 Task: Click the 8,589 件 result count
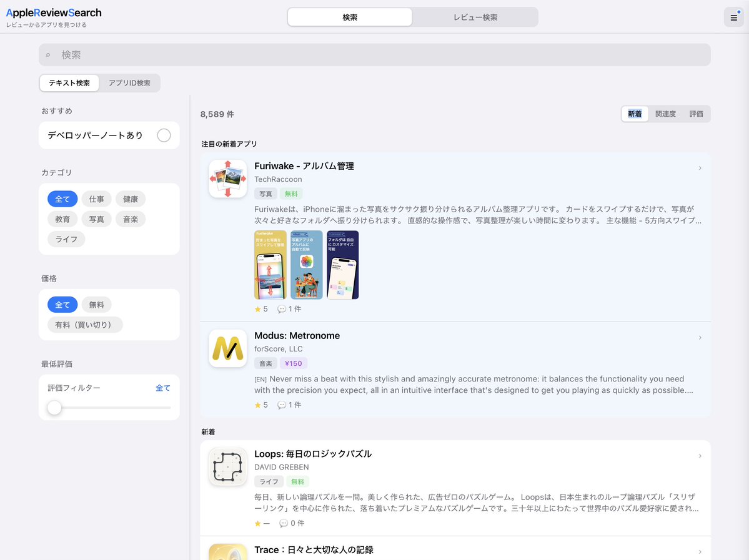click(x=217, y=115)
